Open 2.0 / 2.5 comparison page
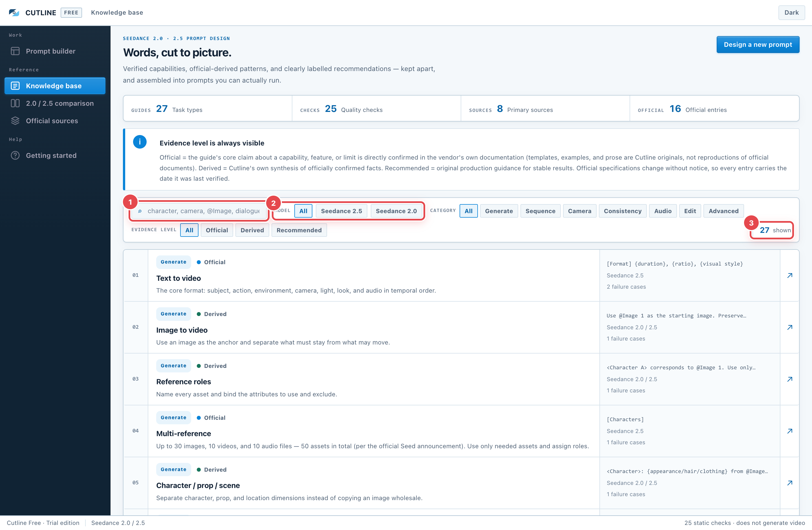This screenshot has height=530, width=812. (x=55, y=103)
